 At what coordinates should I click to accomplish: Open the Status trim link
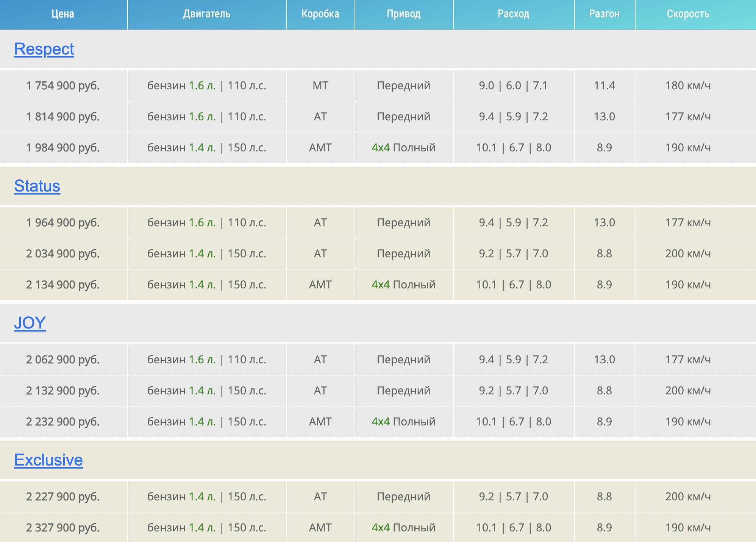click(x=37, y=186)
